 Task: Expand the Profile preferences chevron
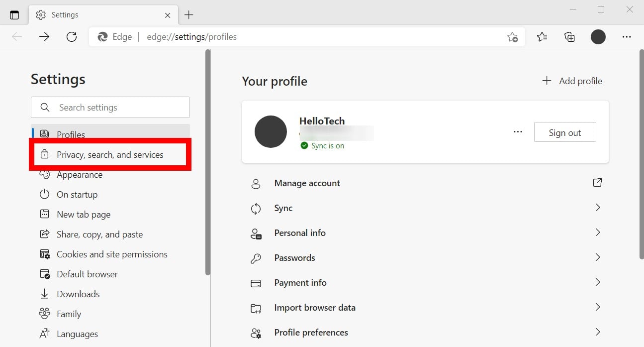click(598, 332)
